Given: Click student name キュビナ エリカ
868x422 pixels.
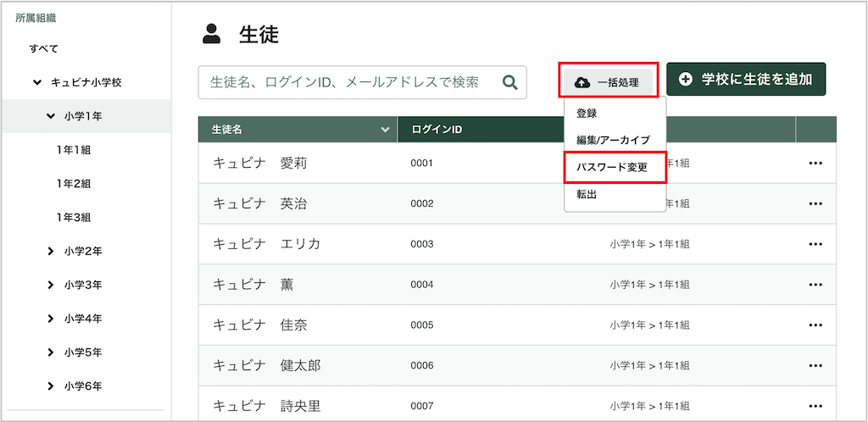Looking at the screenshot, I should [x=266, y=244].
